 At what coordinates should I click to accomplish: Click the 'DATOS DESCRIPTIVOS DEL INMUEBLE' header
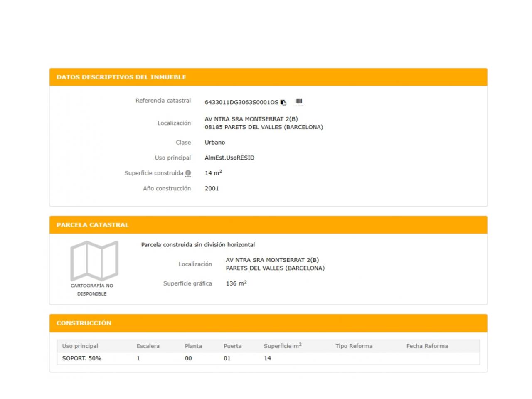tap(121, 77)
